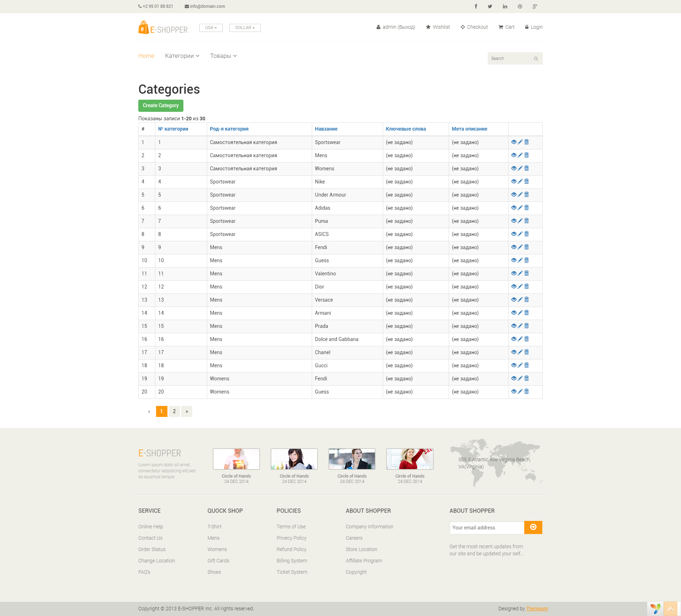This screenshot has width=681, height=616.
Task: Go to the Home menu item
Action: coord(146,56)
